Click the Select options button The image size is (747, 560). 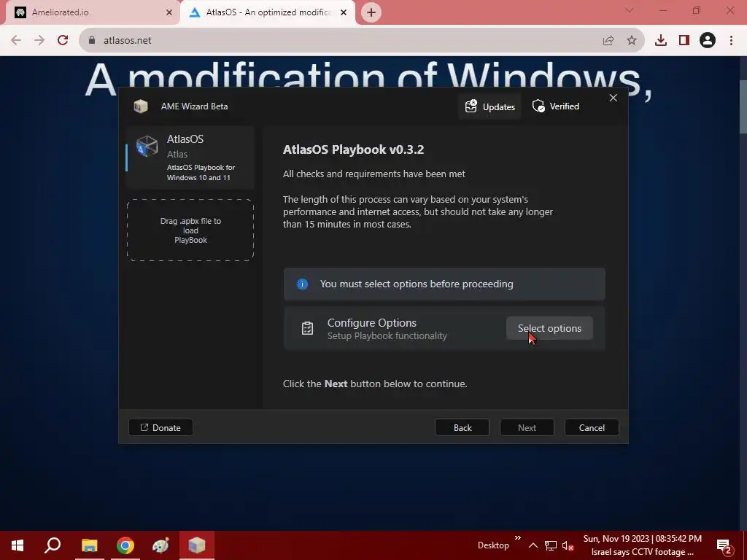click(x=549, y=328)
